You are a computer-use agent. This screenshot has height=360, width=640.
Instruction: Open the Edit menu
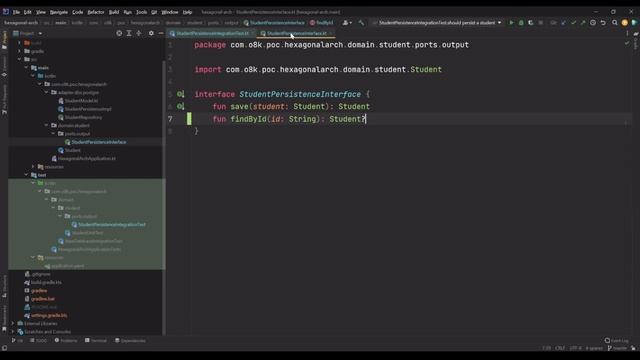[x=27, y=12]
